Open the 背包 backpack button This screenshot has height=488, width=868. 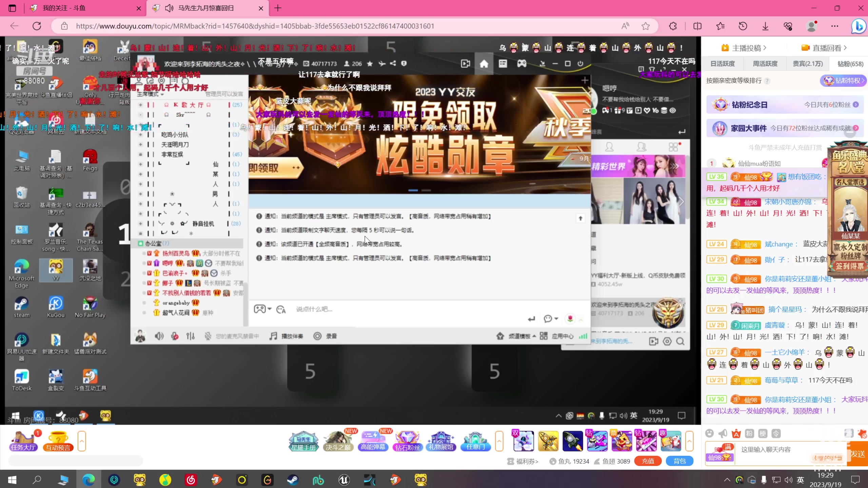[679, 461]
